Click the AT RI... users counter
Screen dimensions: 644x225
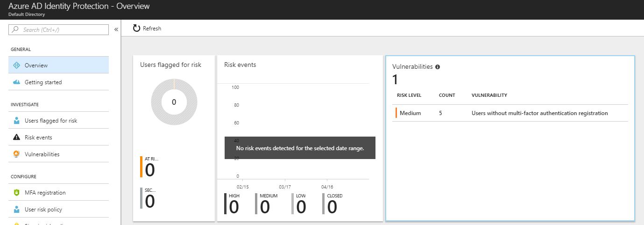click(x=149, y=167)
